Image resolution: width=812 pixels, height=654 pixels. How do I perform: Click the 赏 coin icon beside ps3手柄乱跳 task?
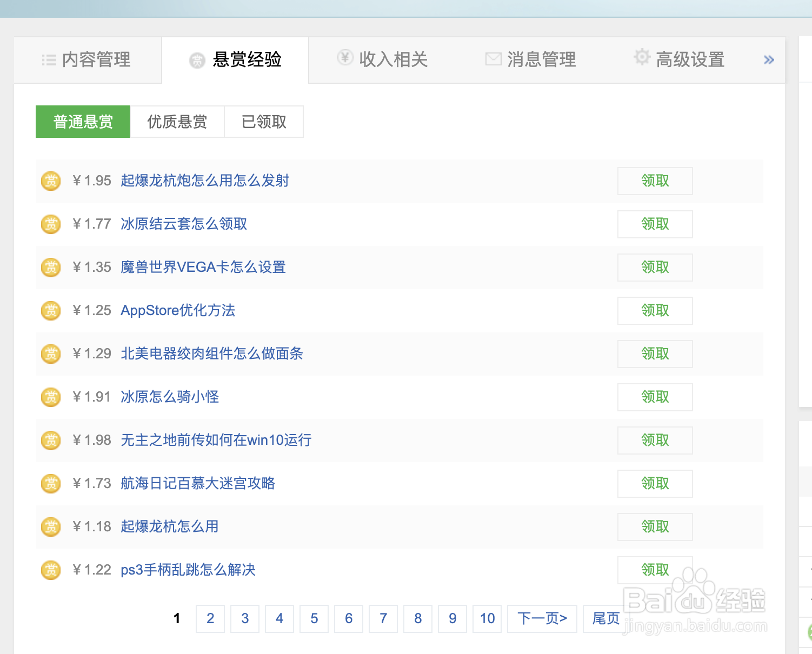coord(50,570)
